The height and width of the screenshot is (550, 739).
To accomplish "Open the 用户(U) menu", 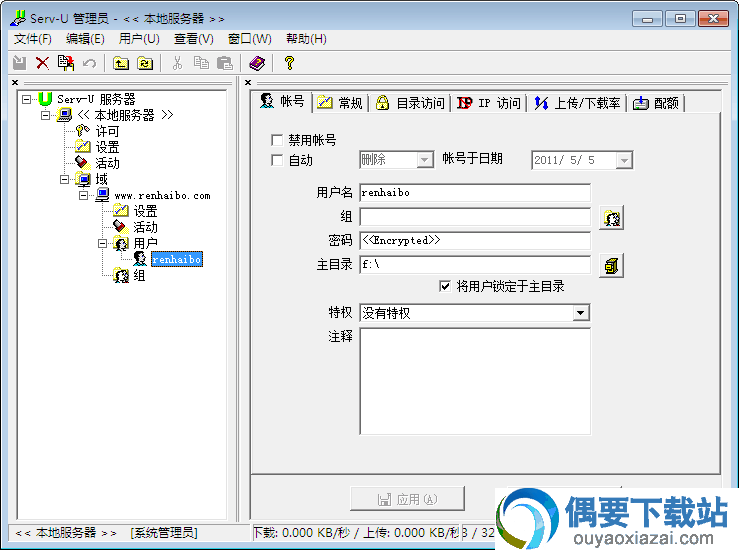I will 139,39.
